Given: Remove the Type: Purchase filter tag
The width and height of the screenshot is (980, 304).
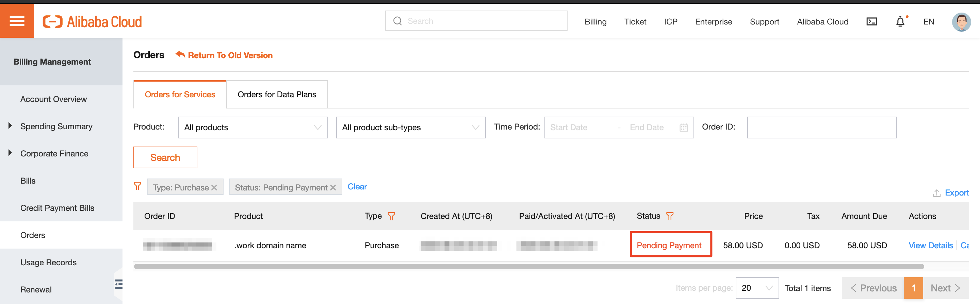Looking at the screenshot, I should pyautogui.click(x=214, y=187).
